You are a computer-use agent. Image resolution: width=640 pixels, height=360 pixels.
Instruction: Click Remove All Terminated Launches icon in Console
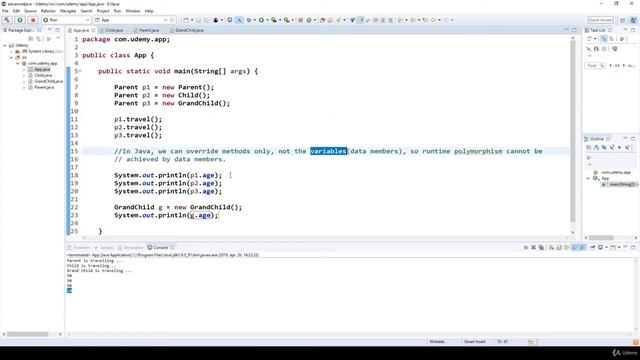click(541, 247)
